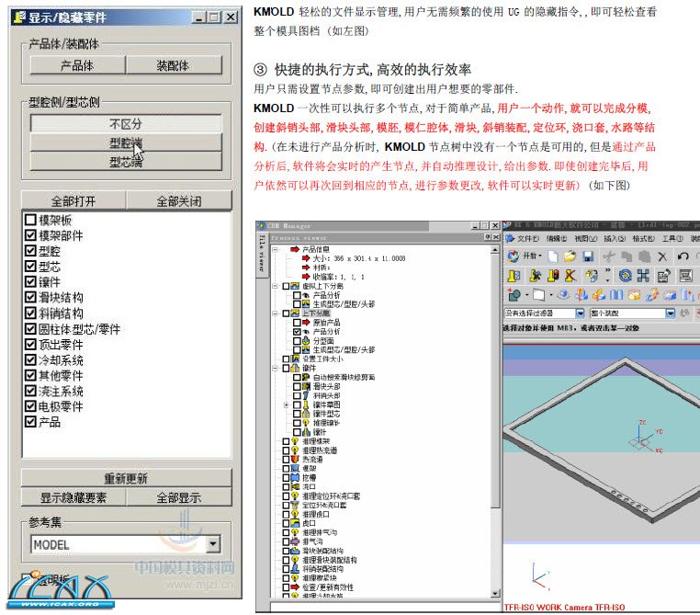
Task: Click the yellow mold tool with red X icon
Action: click(x=570, y=276)
